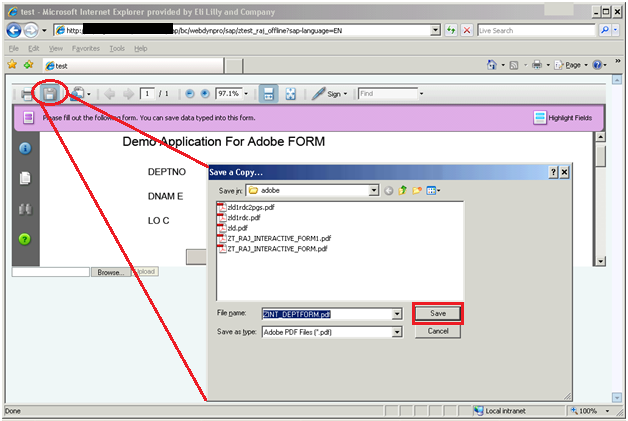The width and height of the screenshot is (628, 421).
Task: Click the Favorites star icon
Action: [12, 64]
